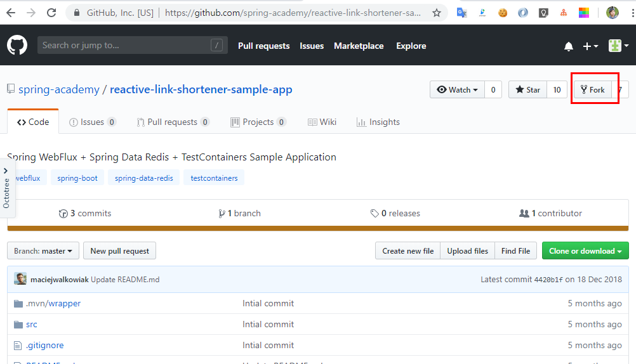Image resolution: width=636 pixels, height=364 pixels.
Task: Expand the Clone or download menu
Action: pyautogui.click(x=585, y=251)
